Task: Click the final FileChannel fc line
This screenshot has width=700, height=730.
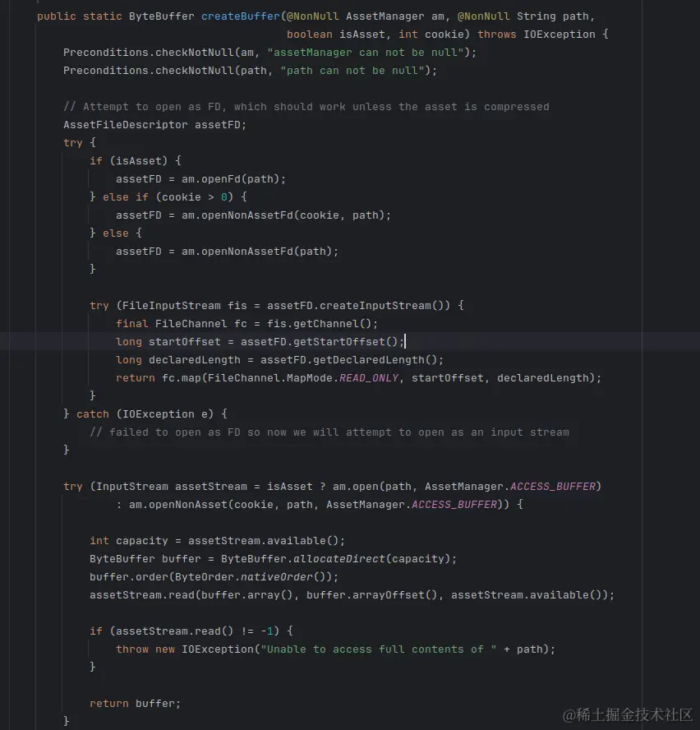Action: (x=246, y=324)
